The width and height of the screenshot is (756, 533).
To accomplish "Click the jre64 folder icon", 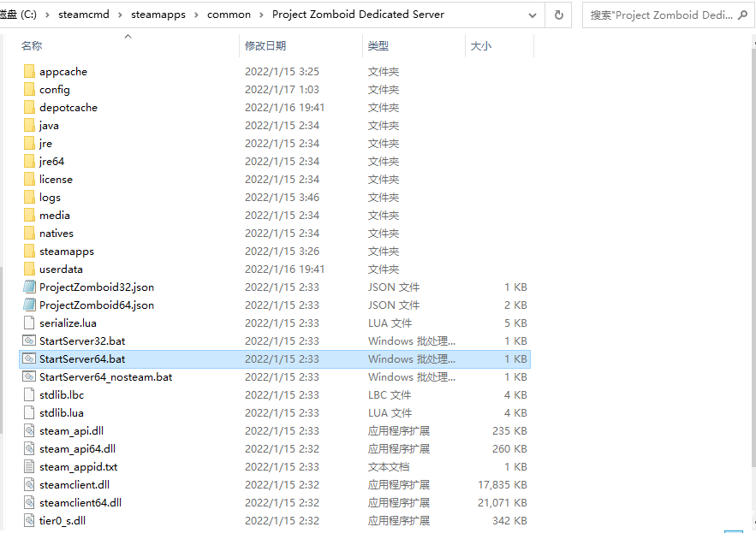I will [x=29, y=161].
